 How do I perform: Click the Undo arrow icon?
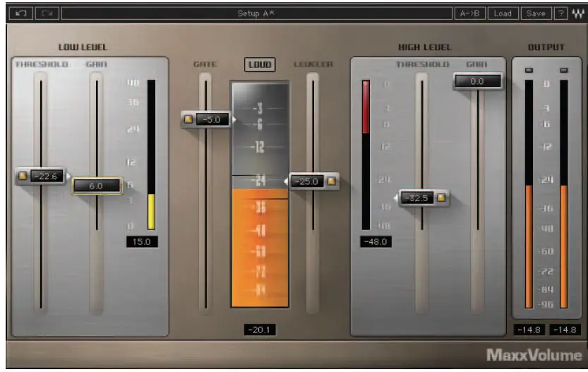click(x=21, y=13)
